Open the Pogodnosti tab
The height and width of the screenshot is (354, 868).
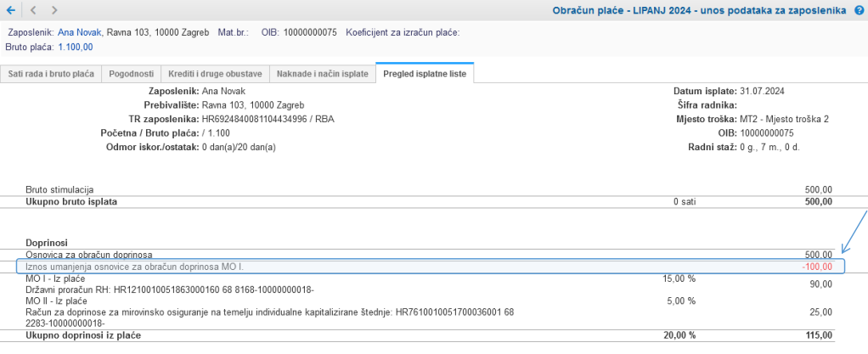point(131,74)
